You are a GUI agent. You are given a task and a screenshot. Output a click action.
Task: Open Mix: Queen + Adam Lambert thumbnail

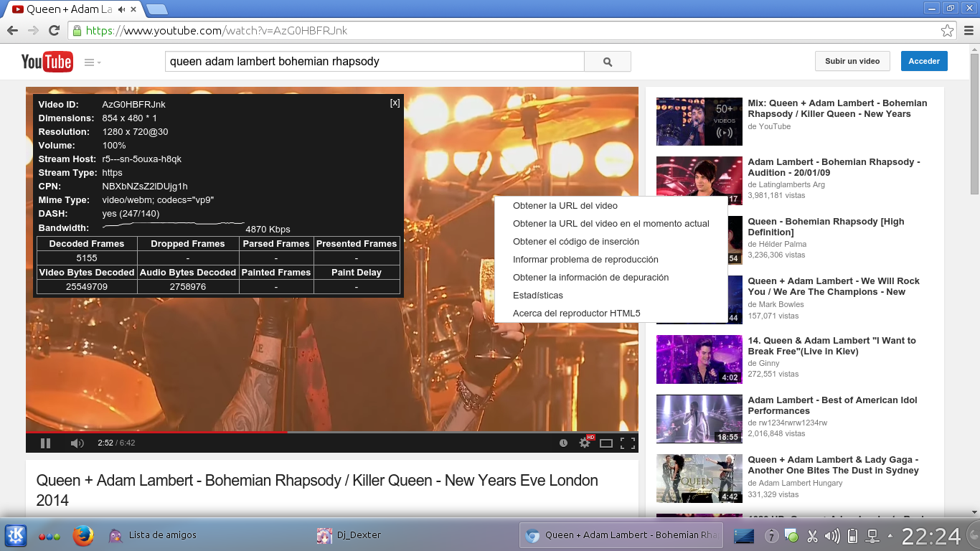click(699, 121)
